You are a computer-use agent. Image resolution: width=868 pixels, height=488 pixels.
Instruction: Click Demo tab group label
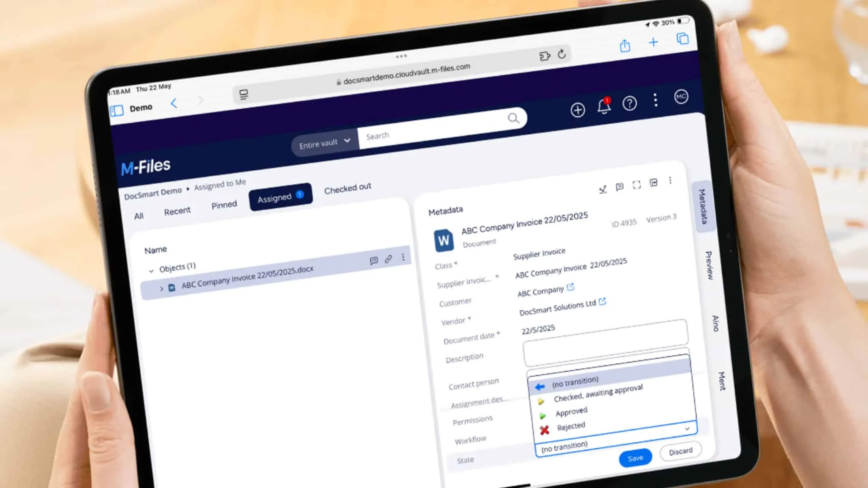pyautogui.click(x=141, y=108)
